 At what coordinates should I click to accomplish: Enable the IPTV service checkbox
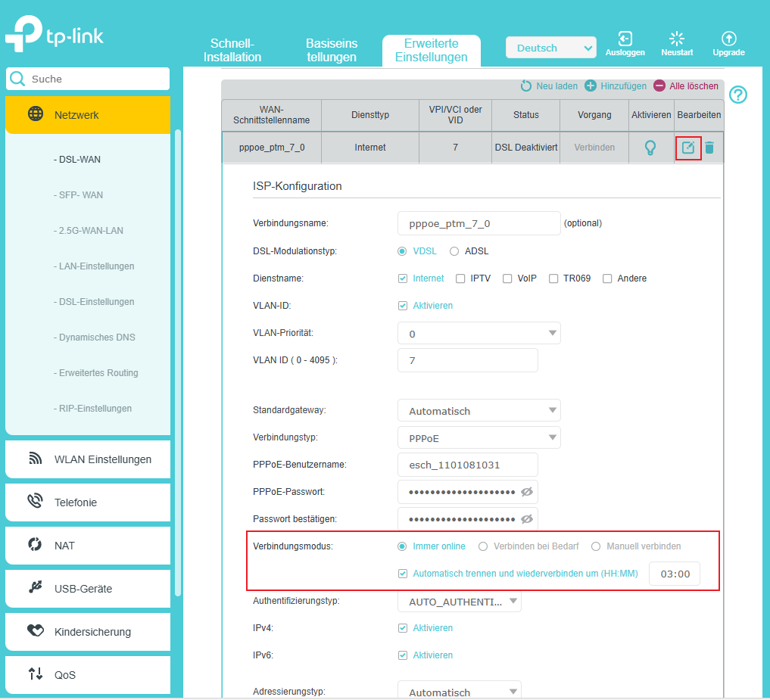460,278
